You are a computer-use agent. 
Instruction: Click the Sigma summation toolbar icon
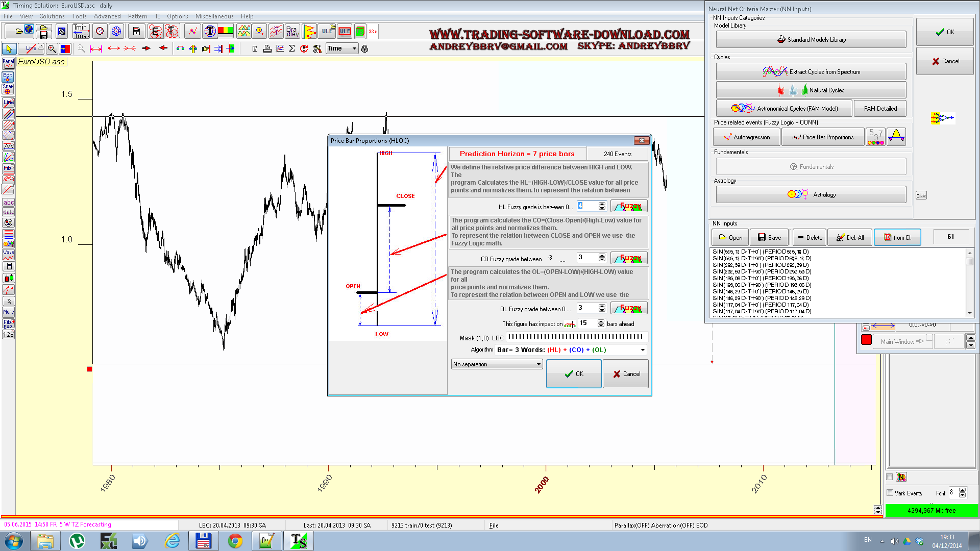(292, 49)
